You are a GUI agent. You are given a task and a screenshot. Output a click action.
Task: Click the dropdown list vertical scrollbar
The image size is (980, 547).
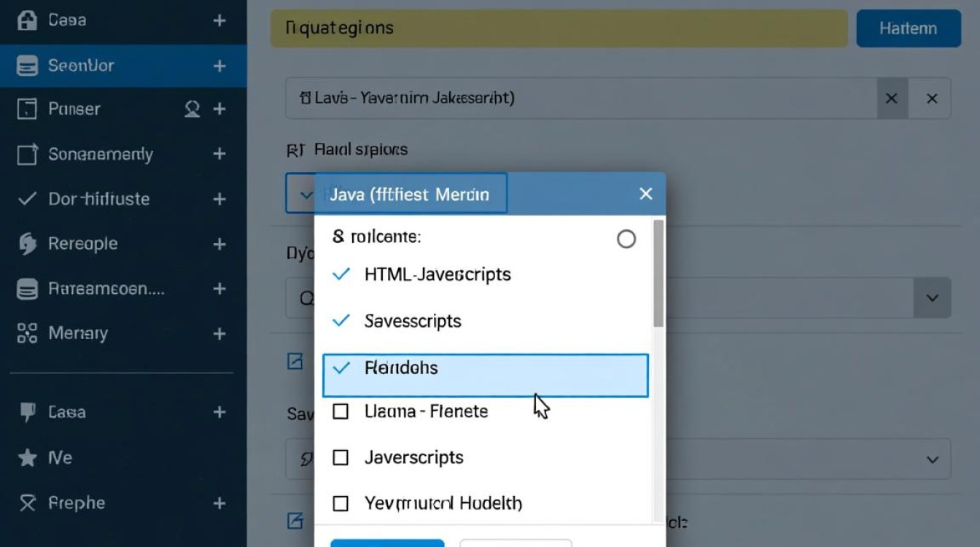coord(658,277)
